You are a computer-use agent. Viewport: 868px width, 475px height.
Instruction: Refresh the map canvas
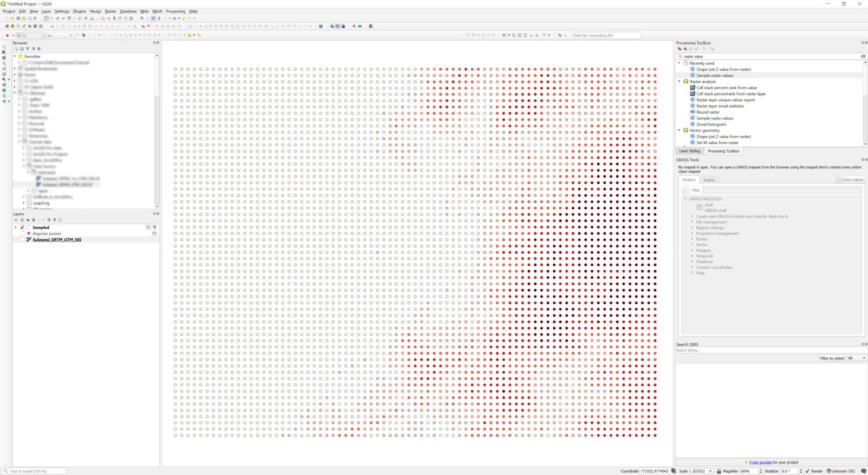click(x=131, y=18)
